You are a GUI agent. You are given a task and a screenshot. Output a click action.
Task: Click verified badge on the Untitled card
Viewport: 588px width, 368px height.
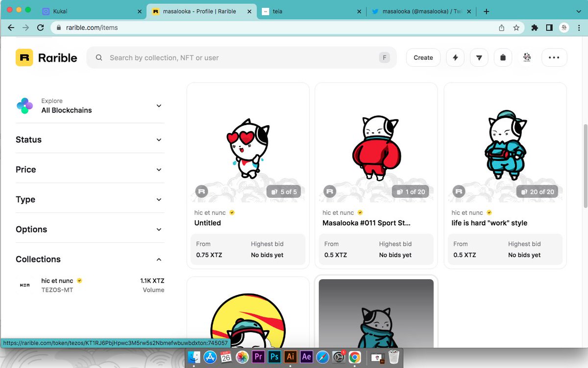click(232, 212)
